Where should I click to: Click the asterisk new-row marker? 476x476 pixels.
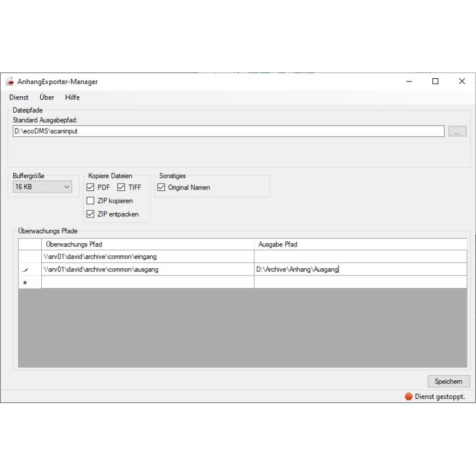(25, 282)
